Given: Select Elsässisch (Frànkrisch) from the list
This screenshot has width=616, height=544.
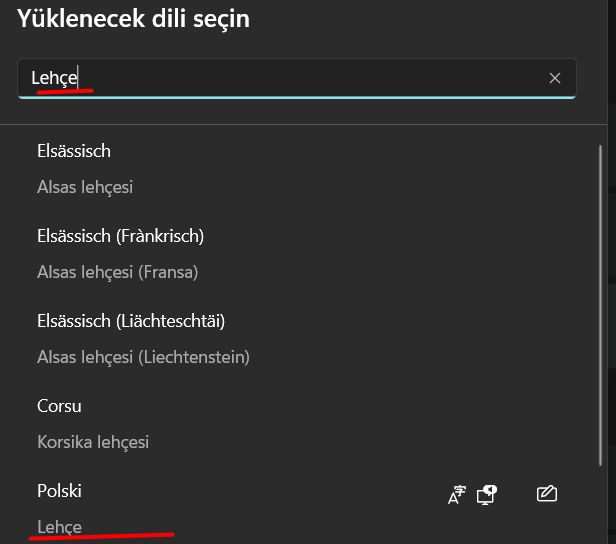Looking at the screenshot, I should click(x=121, y=236).
